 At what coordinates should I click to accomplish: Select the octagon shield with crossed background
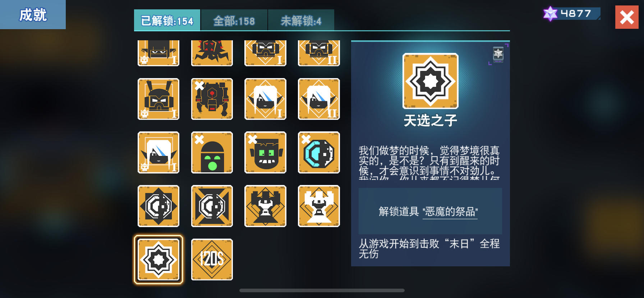(212, 206)
